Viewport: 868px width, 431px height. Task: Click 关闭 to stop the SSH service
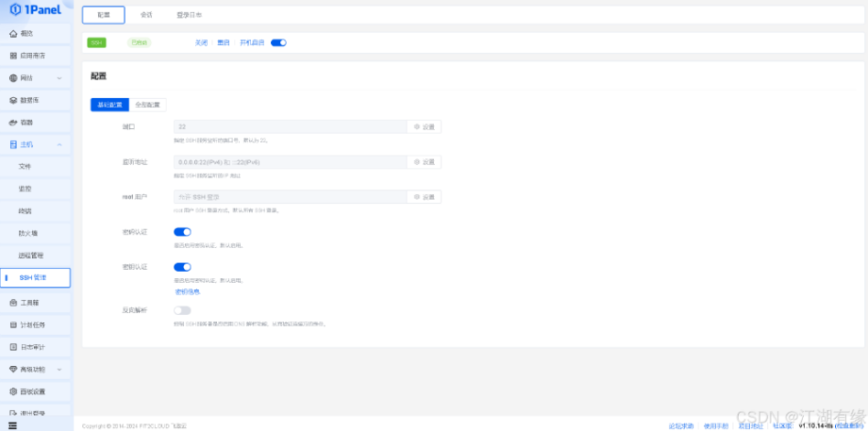201,42
